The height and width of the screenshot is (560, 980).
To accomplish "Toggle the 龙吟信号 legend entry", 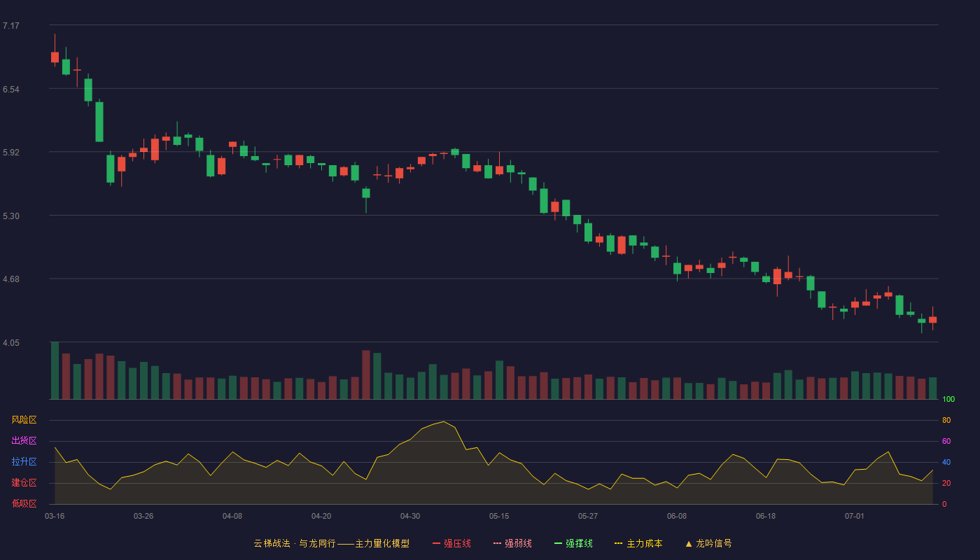I will [x=708, y=543].
